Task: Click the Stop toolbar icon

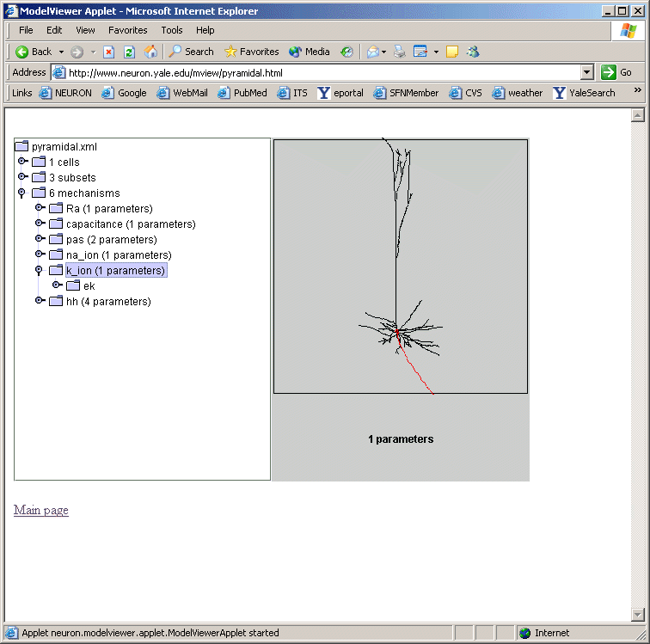Action: click(x=109, y=52)
